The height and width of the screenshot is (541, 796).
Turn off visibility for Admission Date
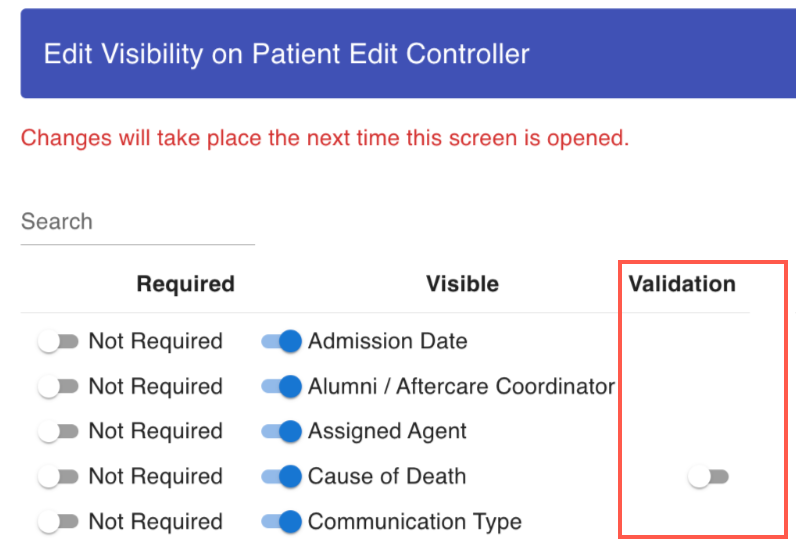[x=281, y=342]
